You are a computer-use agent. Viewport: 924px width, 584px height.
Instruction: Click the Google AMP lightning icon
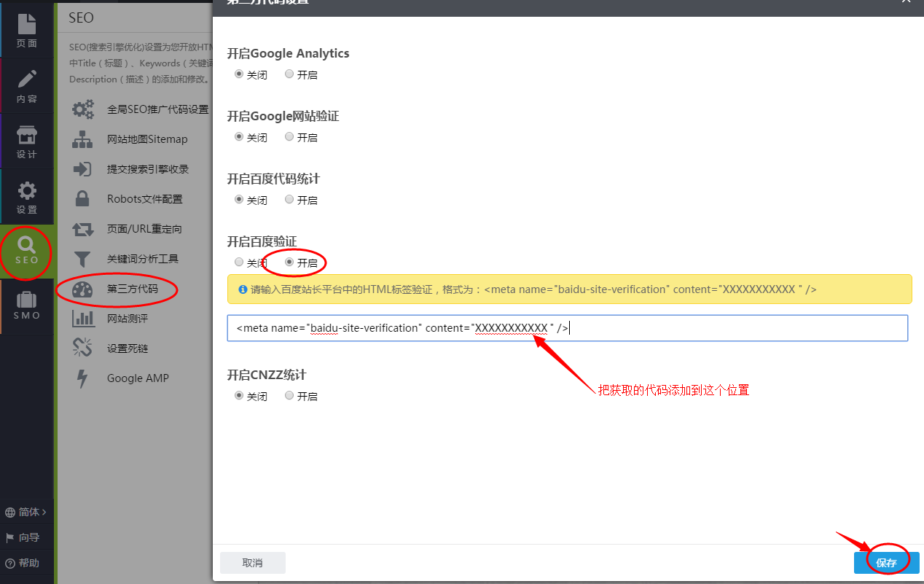(82, 378)
